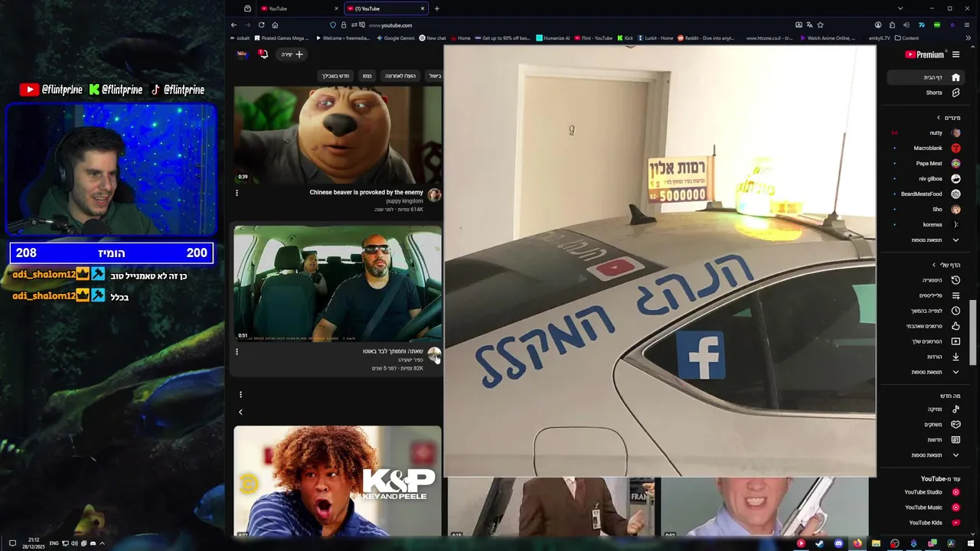This screenshot has width=980, height=551.
Task: Open Liked videos thumbs-up sidebar item
Action: click(925, 326)
